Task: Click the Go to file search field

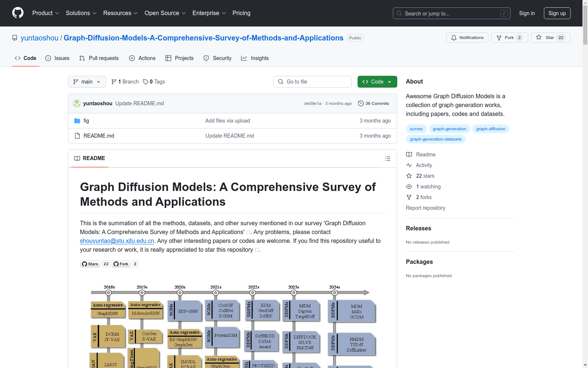Action: (x=312, y=82)
